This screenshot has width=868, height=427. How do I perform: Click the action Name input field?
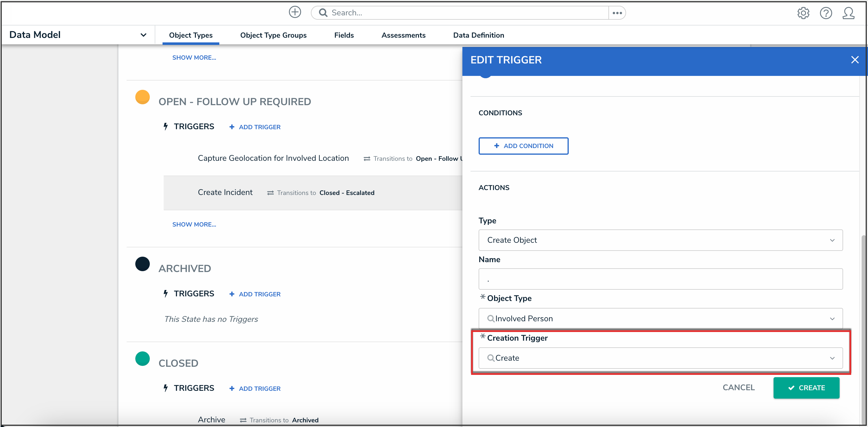(660, 279)
